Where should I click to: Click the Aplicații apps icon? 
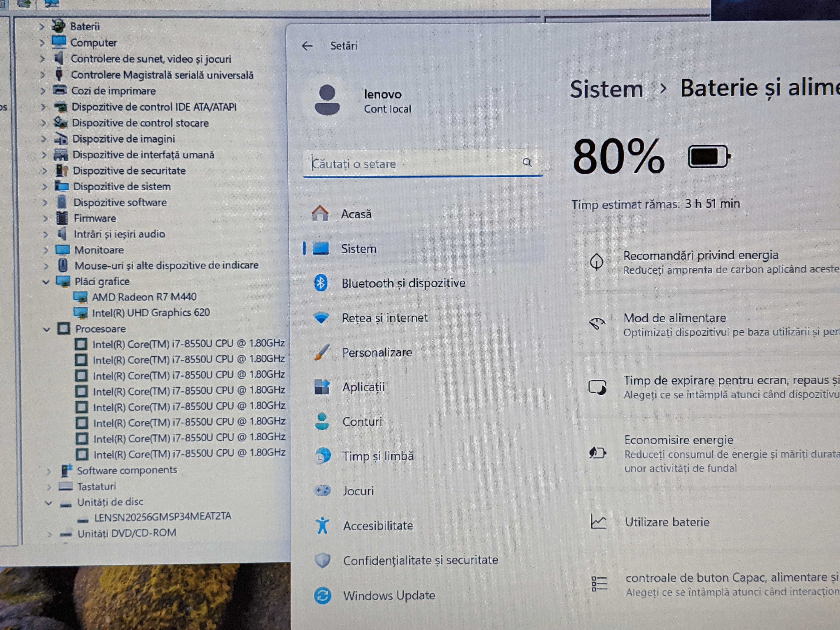pyautogui.click(x=322, y=387)
